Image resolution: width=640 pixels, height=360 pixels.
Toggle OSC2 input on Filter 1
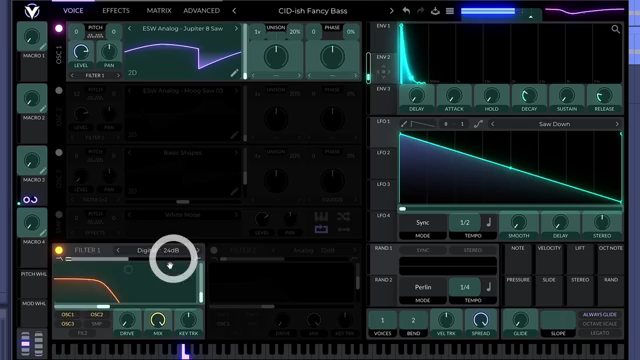click(x=97, y=315)
